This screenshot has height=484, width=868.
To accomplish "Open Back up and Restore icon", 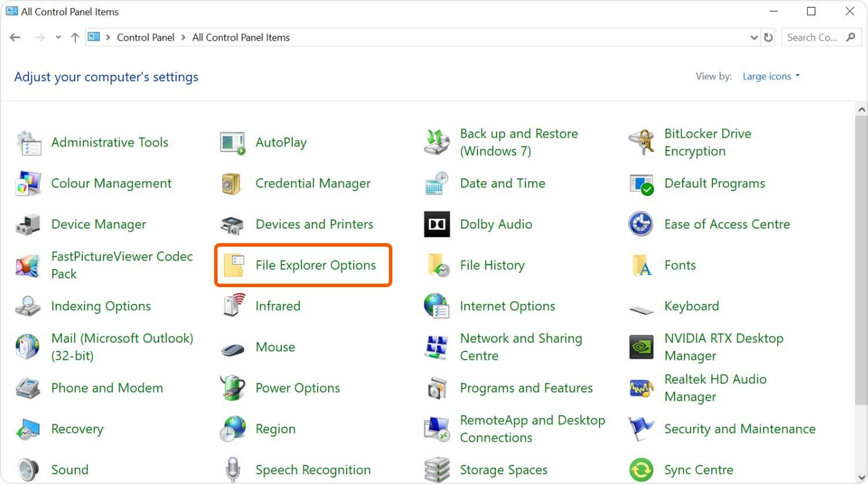I will pyautogui.click(x=437, y=142).
